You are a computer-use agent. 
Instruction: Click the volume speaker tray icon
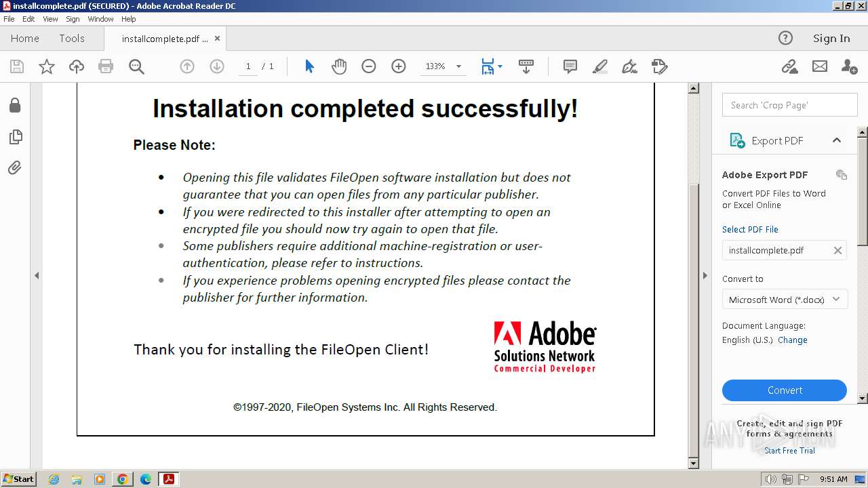coord(770,479)
